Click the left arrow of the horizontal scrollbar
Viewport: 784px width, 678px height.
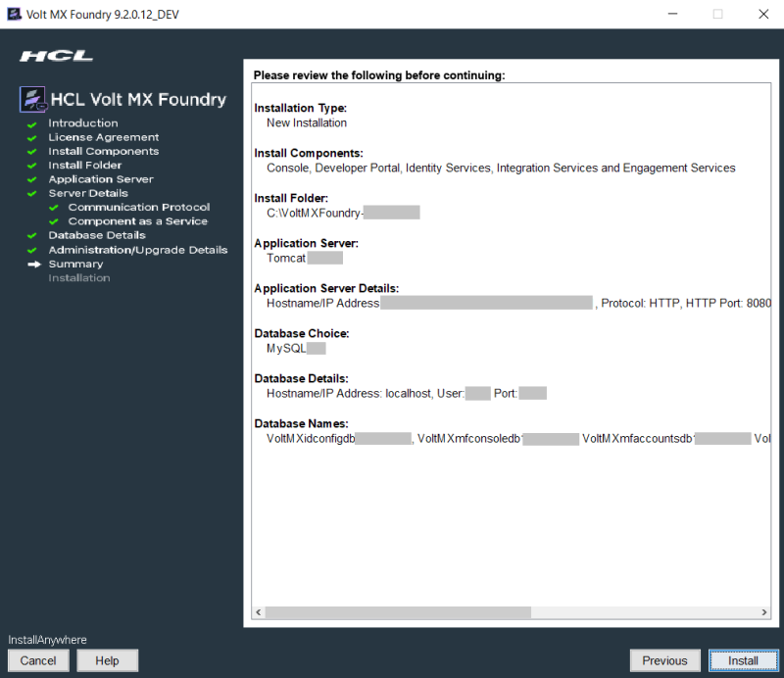pyautogui.click(x=258, y=611)
